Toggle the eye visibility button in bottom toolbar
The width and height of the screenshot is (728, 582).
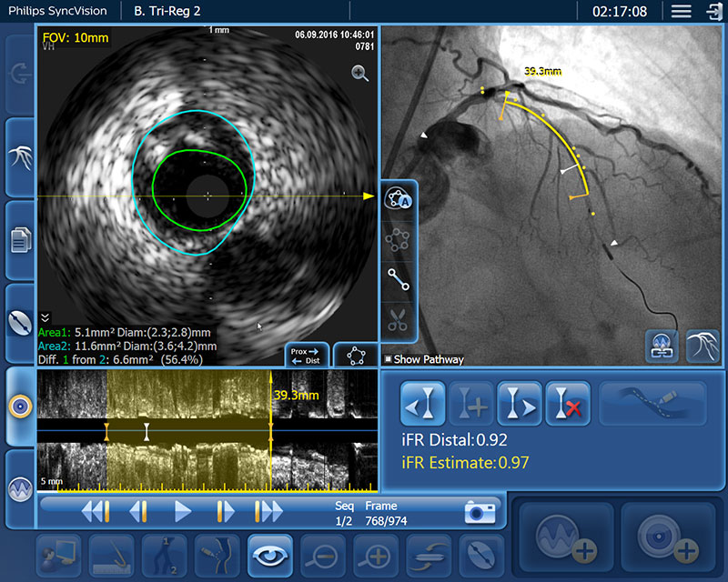click(269, 552)
